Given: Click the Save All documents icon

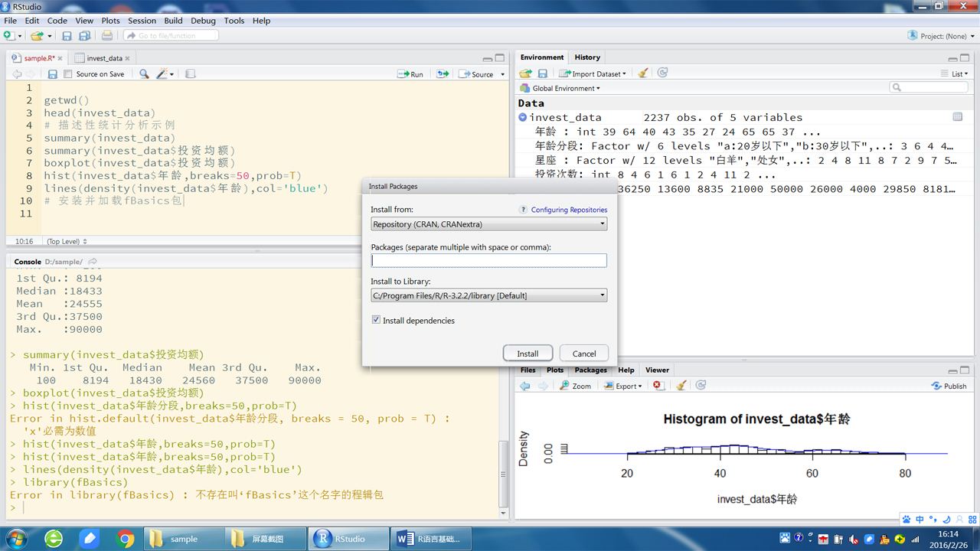Looking at the screenshot, I should point(84,36).
